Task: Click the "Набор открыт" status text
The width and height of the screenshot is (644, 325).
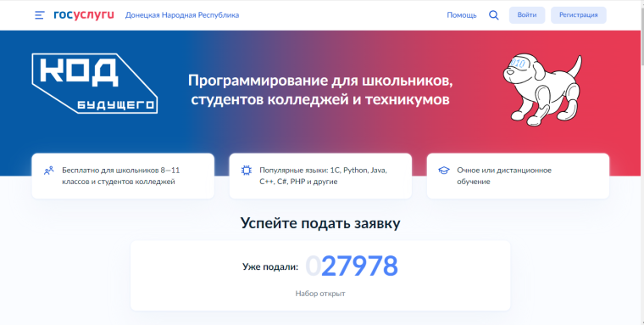Action: [x=320, y=294]
